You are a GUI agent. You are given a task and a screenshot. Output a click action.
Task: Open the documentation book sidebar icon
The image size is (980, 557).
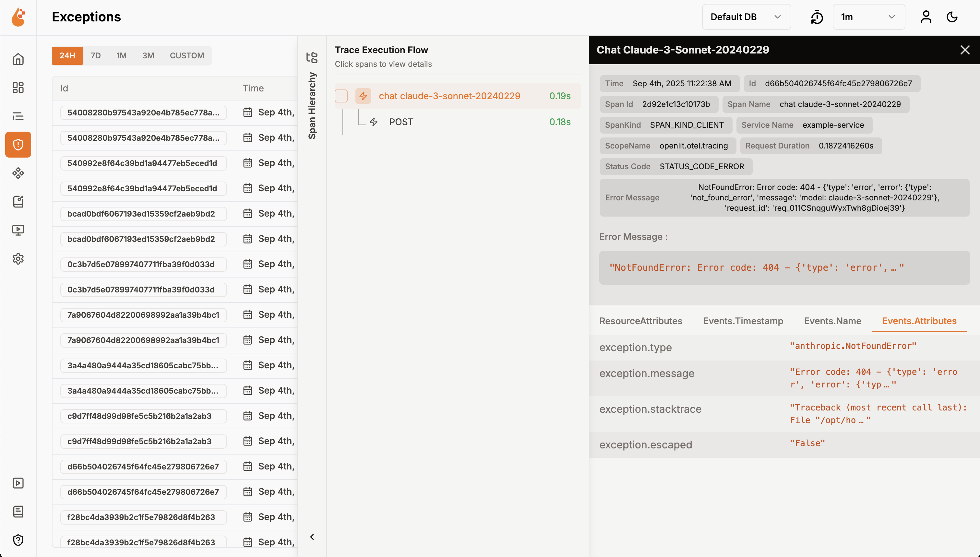coord(18,512)
